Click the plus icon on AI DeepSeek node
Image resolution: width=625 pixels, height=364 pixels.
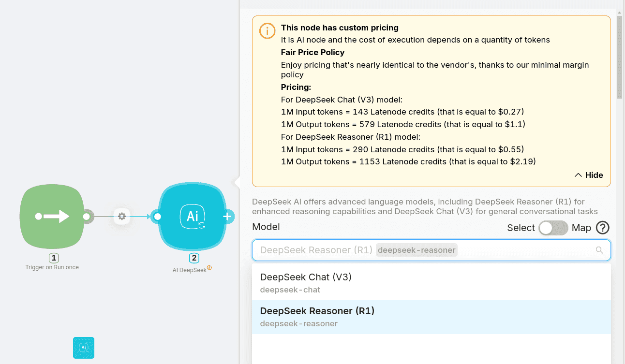coord(227,217)
